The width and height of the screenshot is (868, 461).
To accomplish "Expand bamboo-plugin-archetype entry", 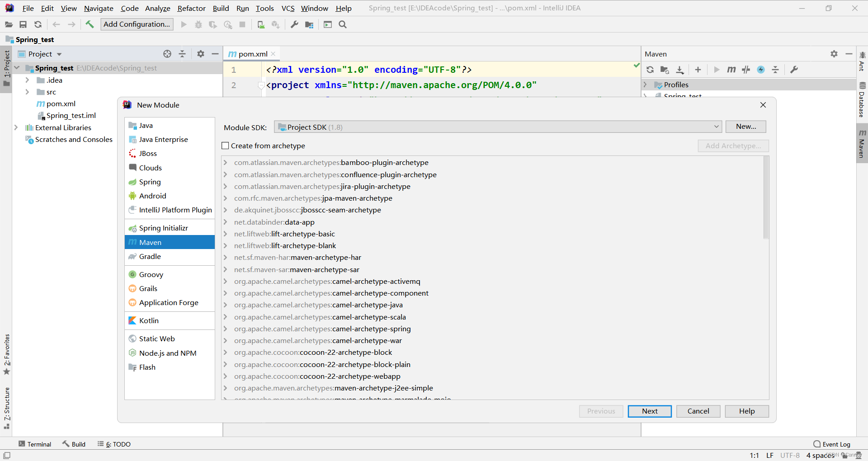I will point(225,162).
